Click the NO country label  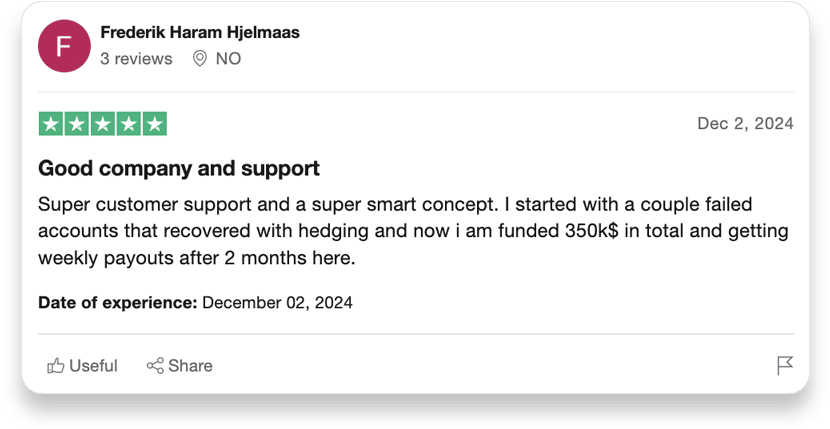(228, 58)
